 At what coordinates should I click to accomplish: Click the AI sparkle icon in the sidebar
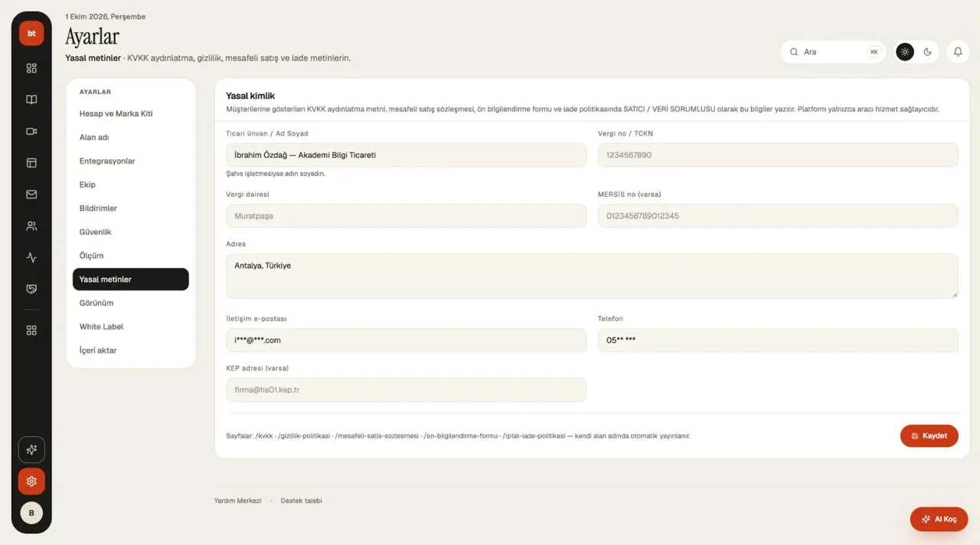click(31, 449)
